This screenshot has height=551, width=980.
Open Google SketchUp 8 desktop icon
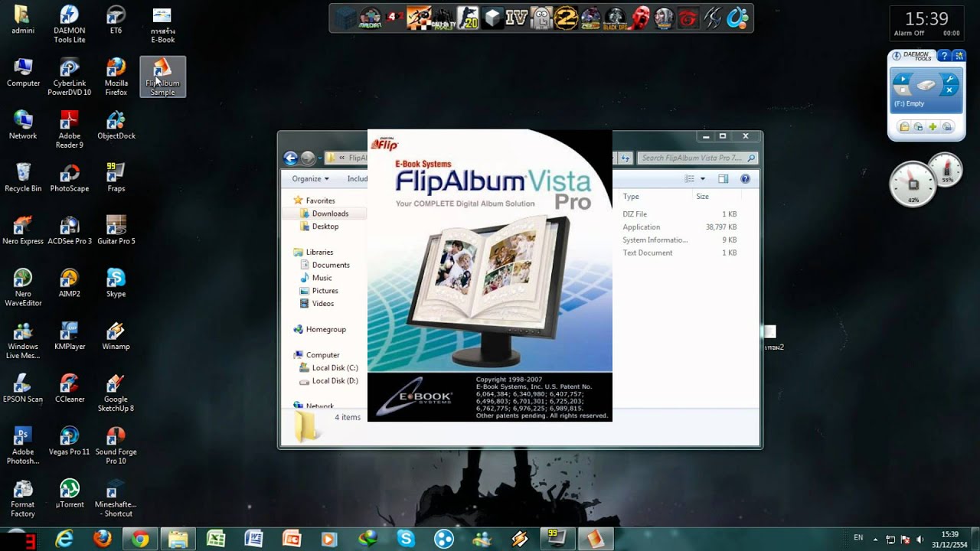(116, 393)
